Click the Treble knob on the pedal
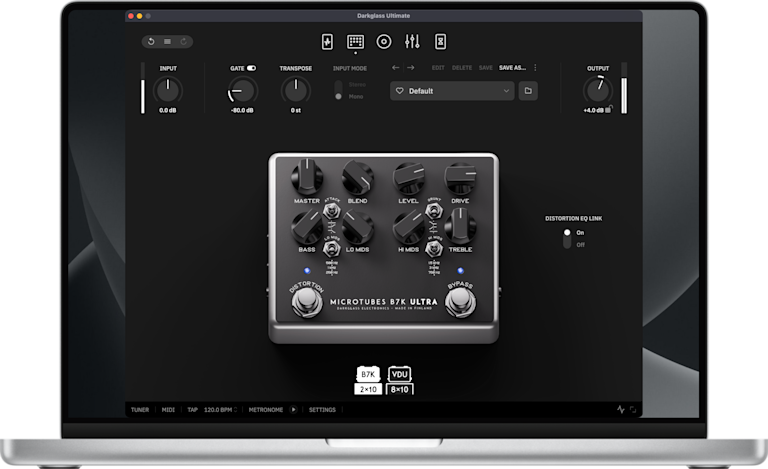The height and width of the screenshot is (469, 768). [x=460, y=225]
